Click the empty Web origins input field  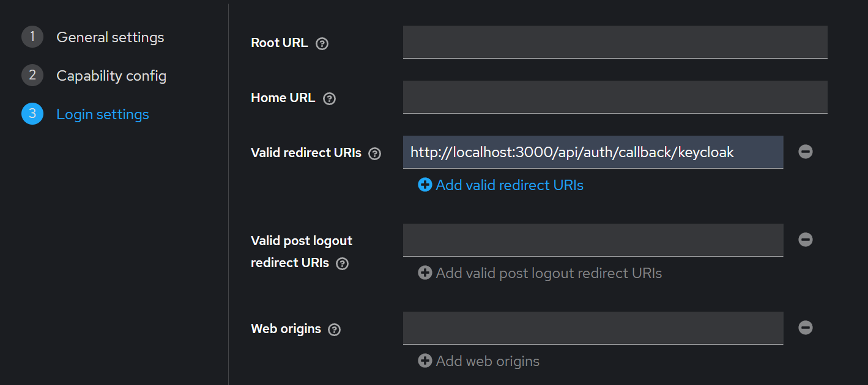coord(592,328)
